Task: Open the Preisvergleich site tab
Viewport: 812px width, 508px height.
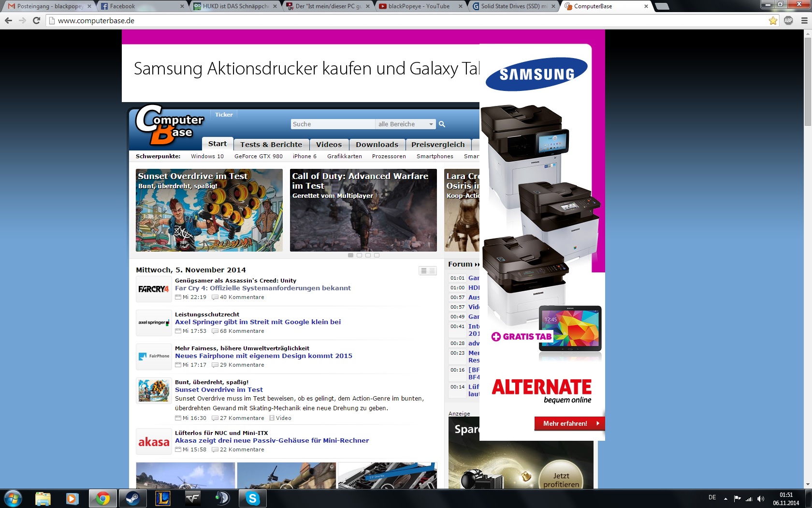Action: click(x=438, y=144)
